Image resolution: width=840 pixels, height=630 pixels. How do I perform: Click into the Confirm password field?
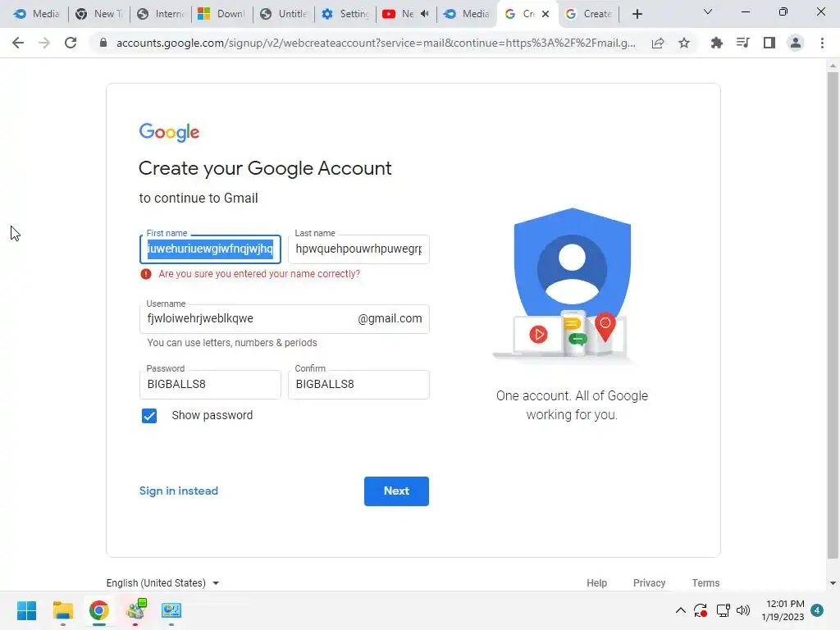(x=359, y=384)
